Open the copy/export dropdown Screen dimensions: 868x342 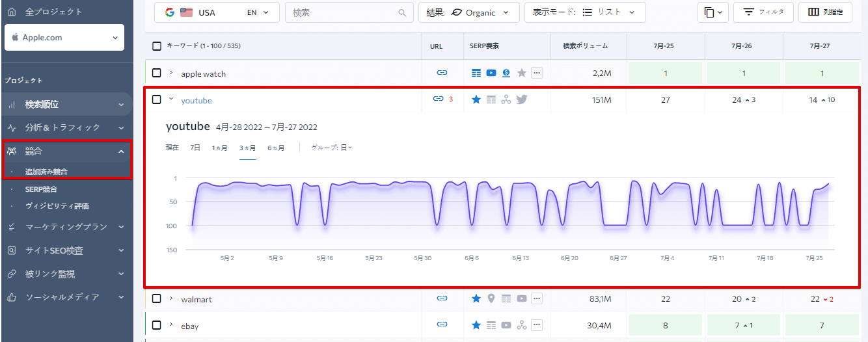(x=713, y=12)
